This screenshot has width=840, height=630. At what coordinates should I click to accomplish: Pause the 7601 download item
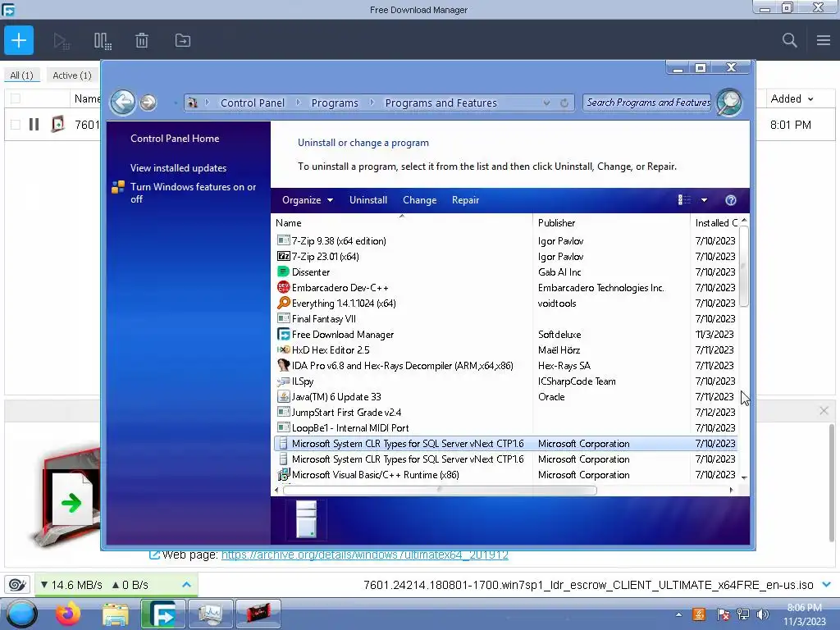tap(34, 125)
